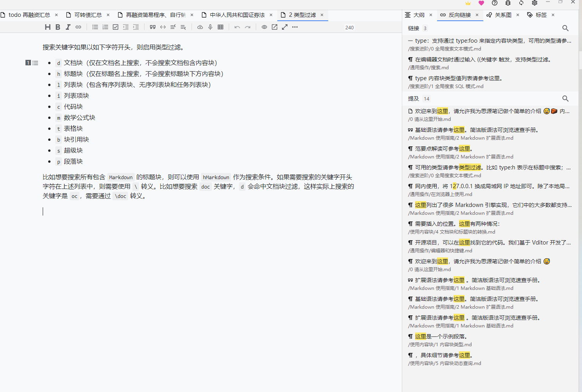Open mention '范要点解读可参考这里'
Screen dimensions: 582x392
pos(490,152)
